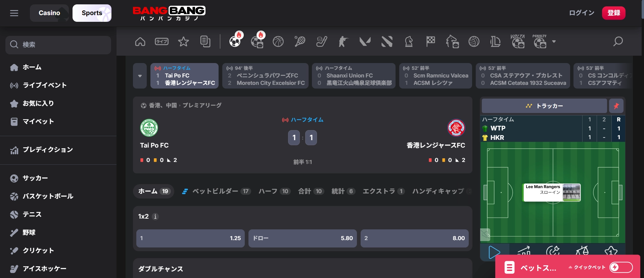
Task: Open the tracker standings star icon
Action: pos(611,251)
